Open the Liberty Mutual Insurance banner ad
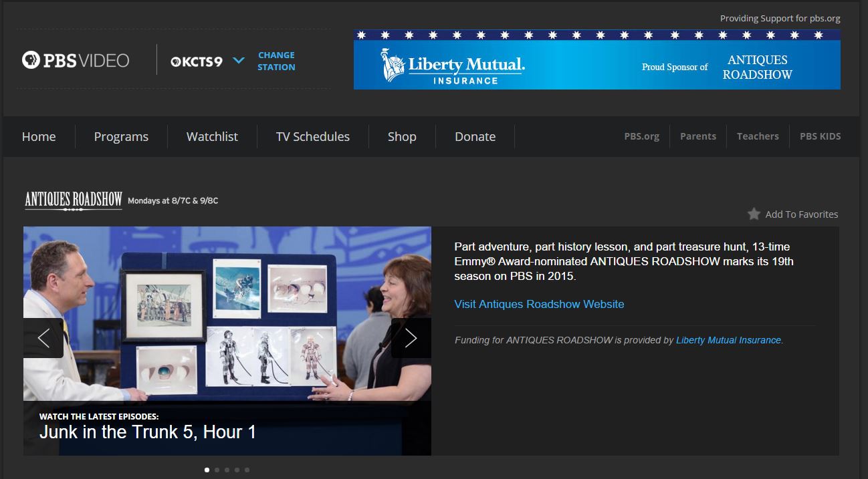Viewport: 868px width, 479px height. 596,59
